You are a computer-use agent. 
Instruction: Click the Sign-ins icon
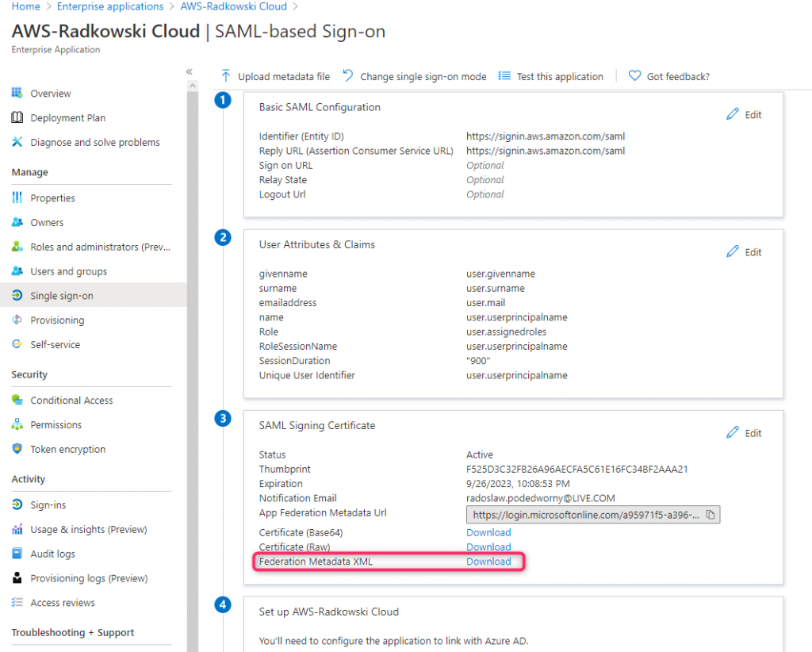(17, 504)
